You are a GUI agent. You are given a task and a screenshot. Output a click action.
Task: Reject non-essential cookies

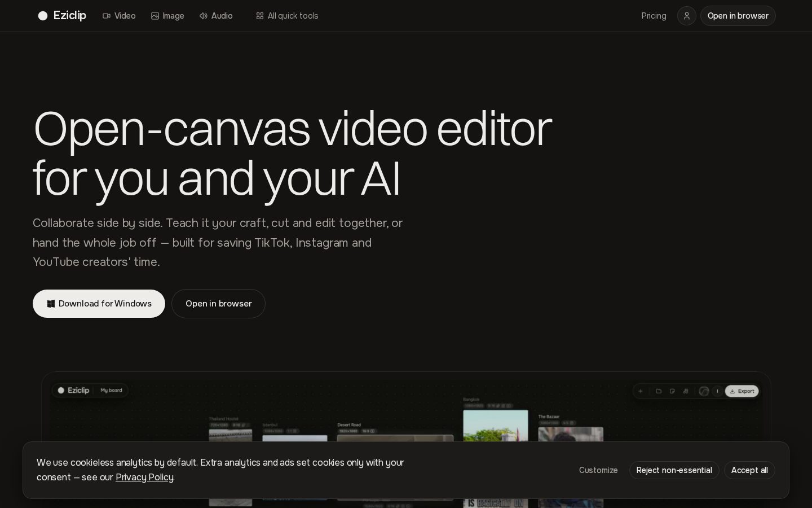coord(674,470)
